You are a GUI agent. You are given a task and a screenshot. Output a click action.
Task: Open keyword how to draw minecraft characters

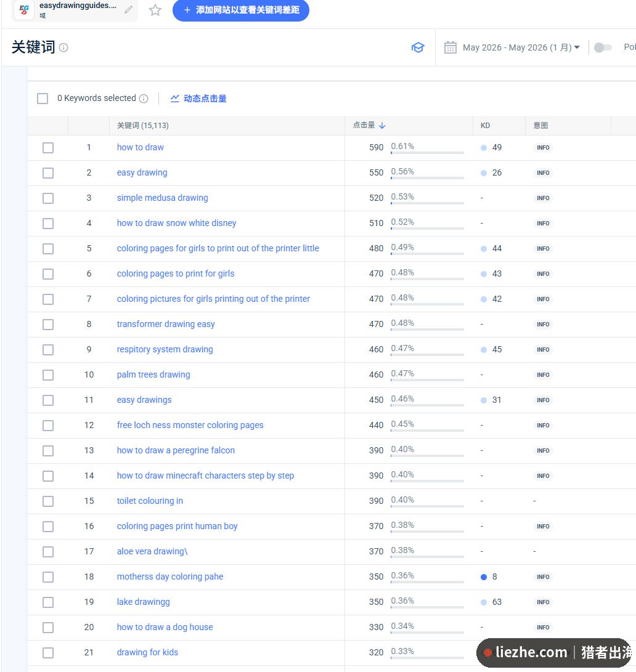[x=205, y=476]
